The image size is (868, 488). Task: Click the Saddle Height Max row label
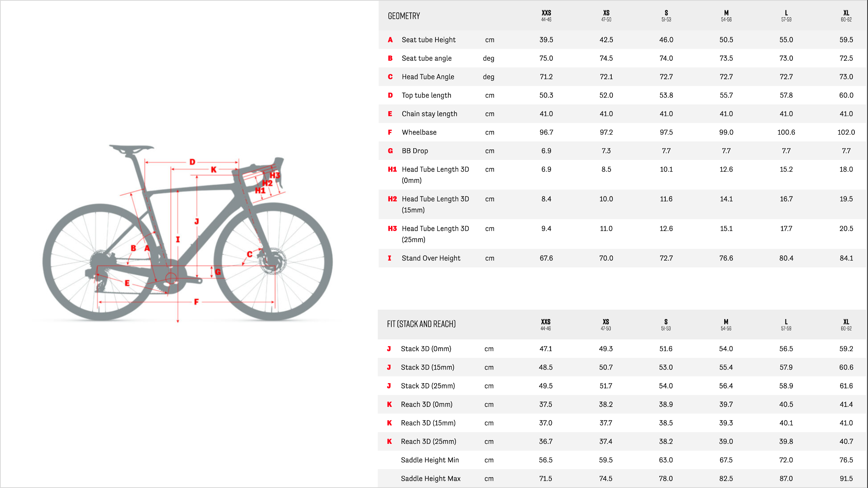point(431,479)
